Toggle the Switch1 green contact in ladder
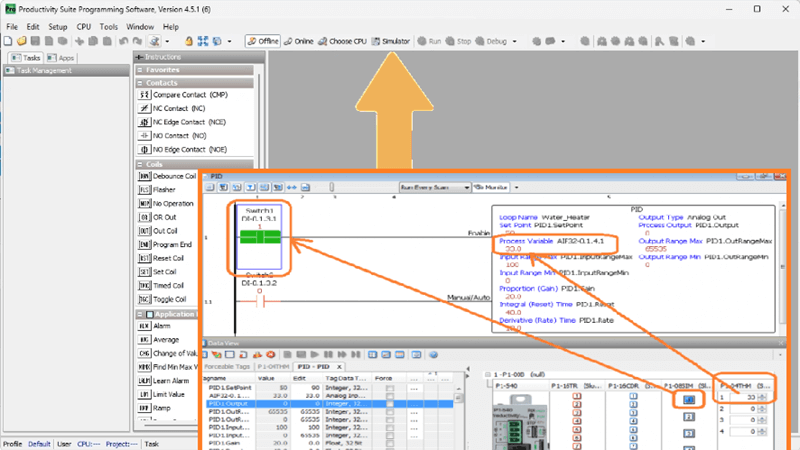The height and width of the screenshot is (450, 800). [259, 237]
